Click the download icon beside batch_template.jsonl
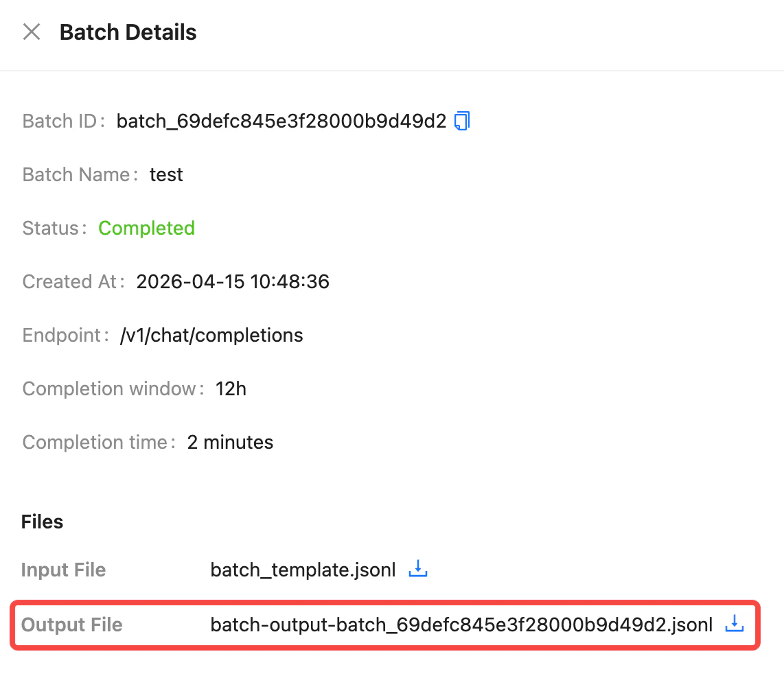 point(418,569)
